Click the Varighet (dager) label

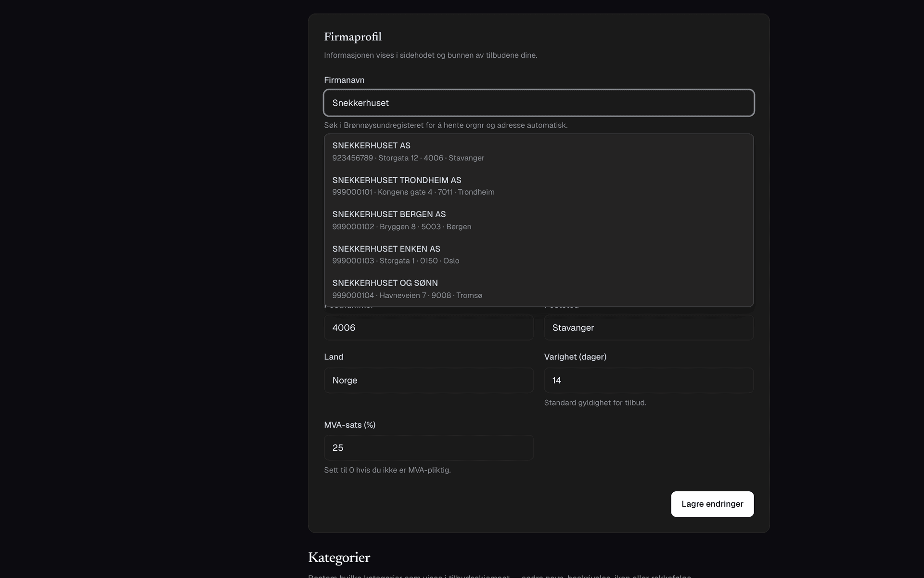point(575,357)
